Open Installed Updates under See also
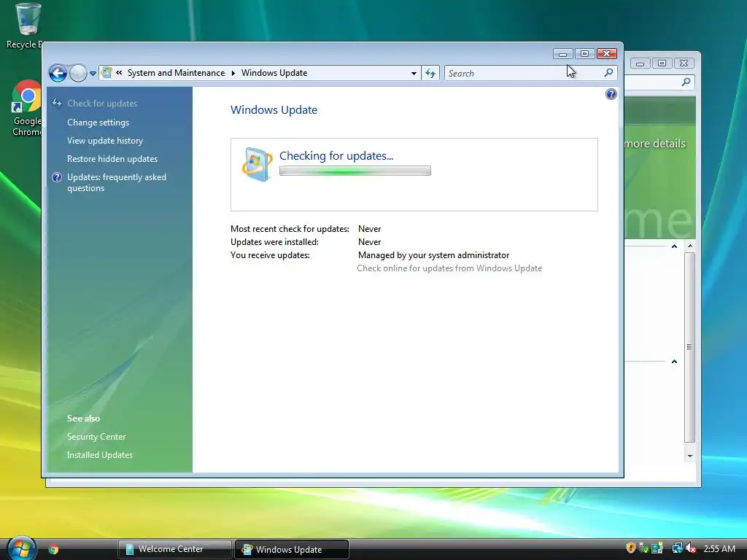This screenshot has height=560, width=747. (x=99, y=455)
